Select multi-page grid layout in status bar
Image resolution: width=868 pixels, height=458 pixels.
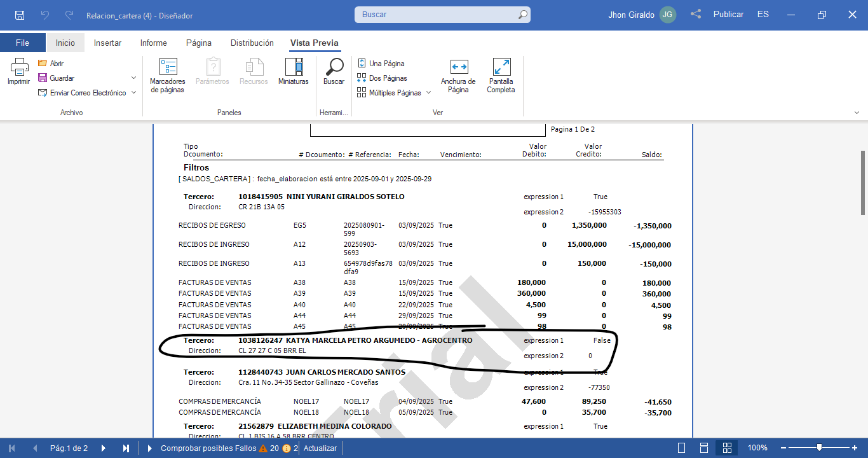[727, 448]
